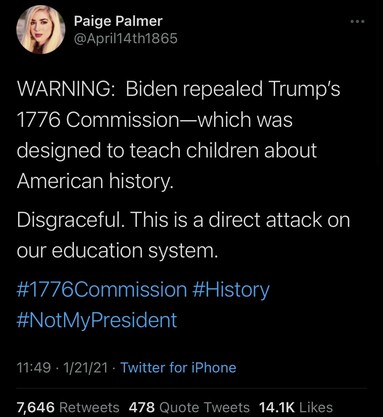The height and width of the screenshot is (417, 383).
Task: Select the 1/21/21 tweet date
Action: click(x=85, y=368)
